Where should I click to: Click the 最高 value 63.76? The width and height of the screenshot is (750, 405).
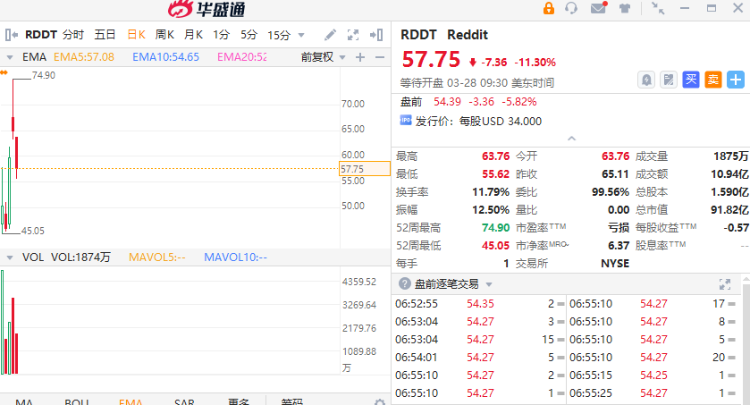tap(496, 156)
